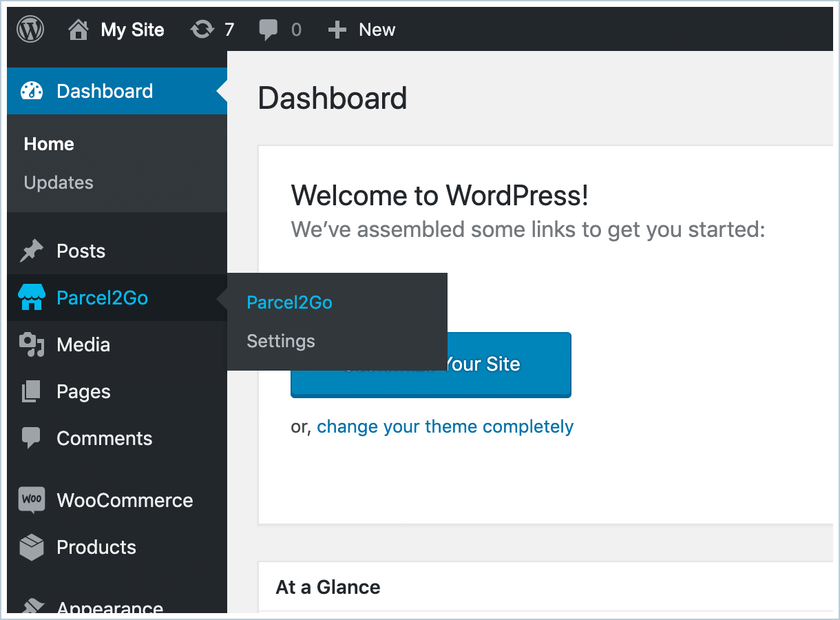
Task: Open the Updates submenu item
Action: (59, 183)
